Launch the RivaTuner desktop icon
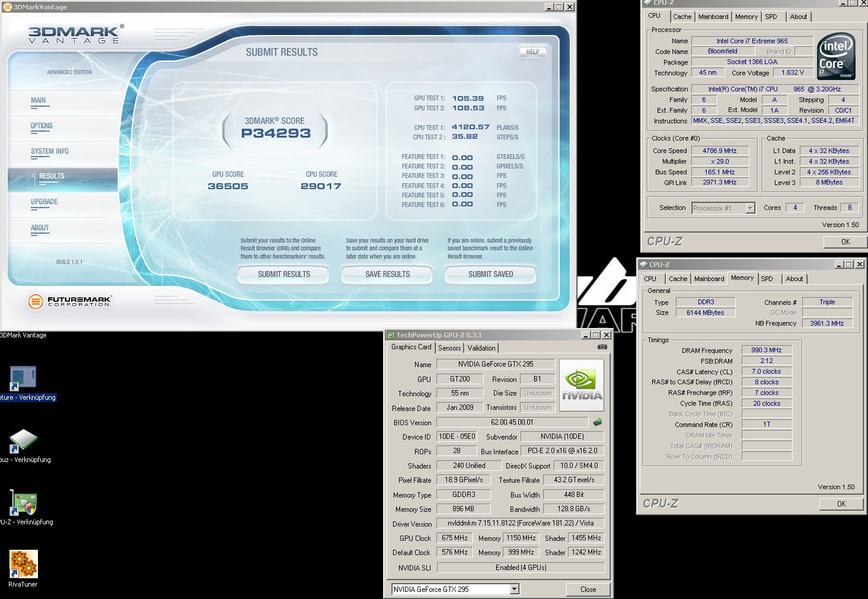Screen dimensions: 868x599 [x=23, y=564]
